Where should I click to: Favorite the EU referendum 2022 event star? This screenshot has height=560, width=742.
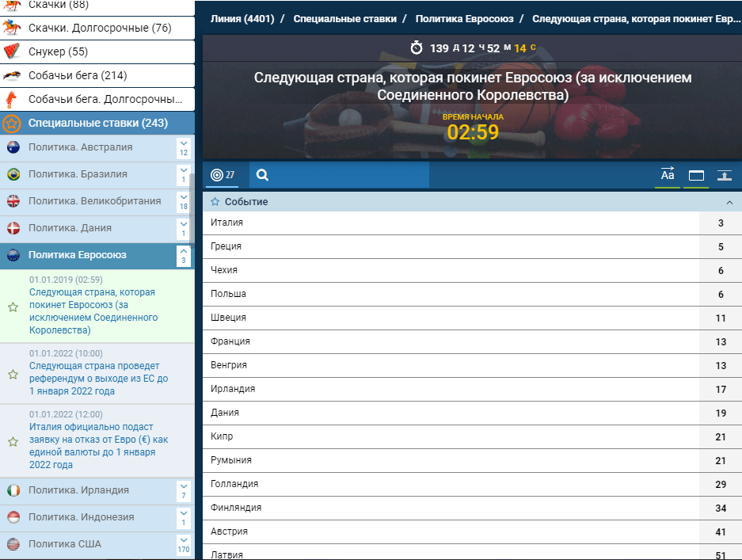(13, 375)
